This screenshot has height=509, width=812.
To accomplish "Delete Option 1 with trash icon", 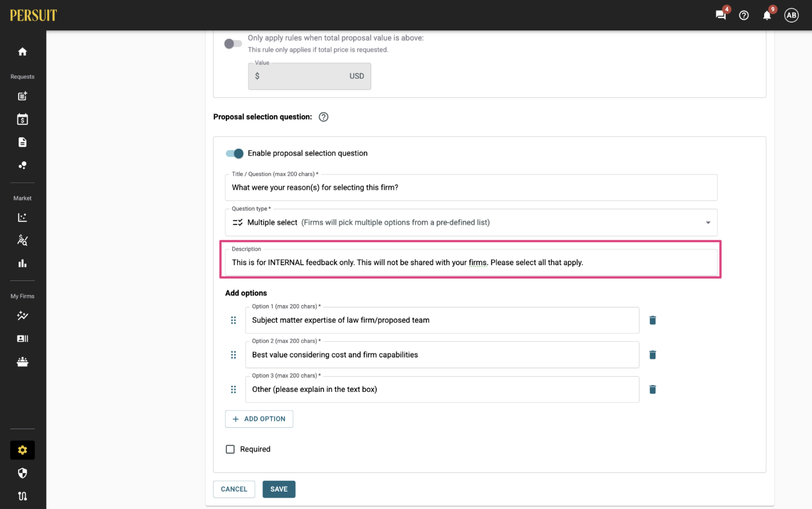I will point(653,320).
